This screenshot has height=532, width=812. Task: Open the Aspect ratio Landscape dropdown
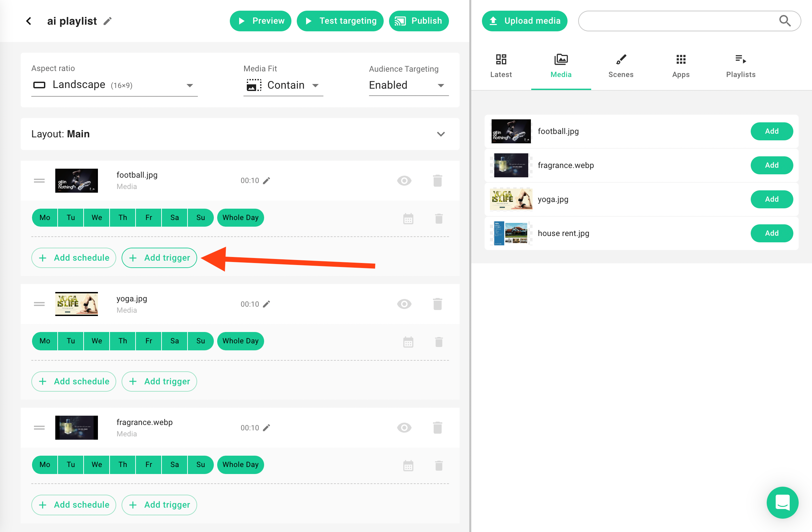114,85
